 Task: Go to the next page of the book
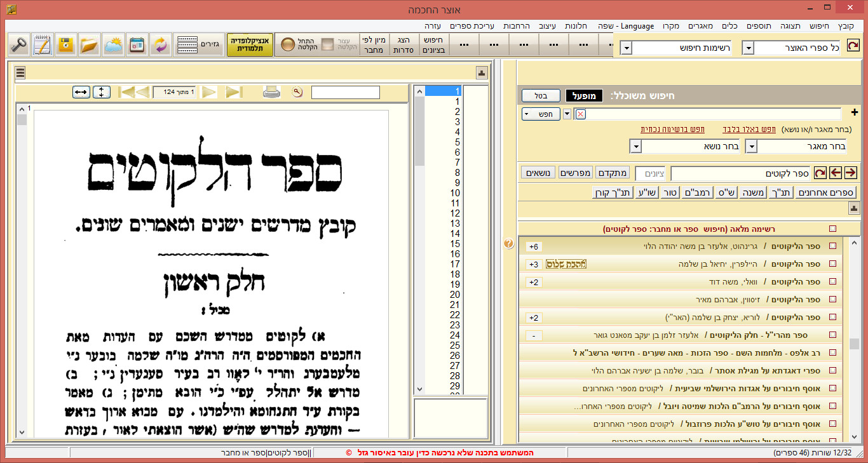click(x=209, y=92)
